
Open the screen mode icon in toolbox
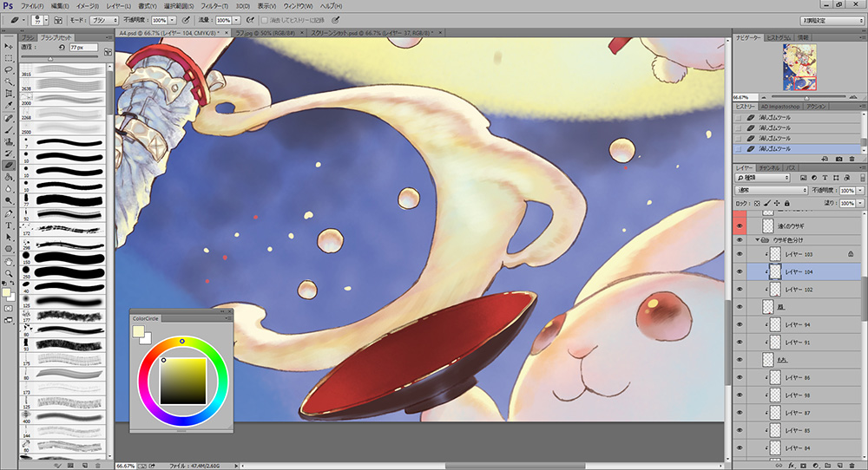[x=9, y=320]
